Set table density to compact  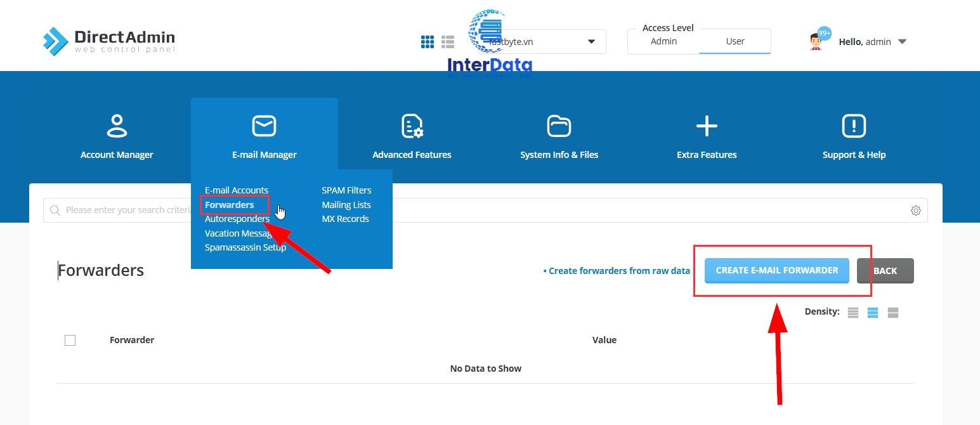click(x=853, y=313)
